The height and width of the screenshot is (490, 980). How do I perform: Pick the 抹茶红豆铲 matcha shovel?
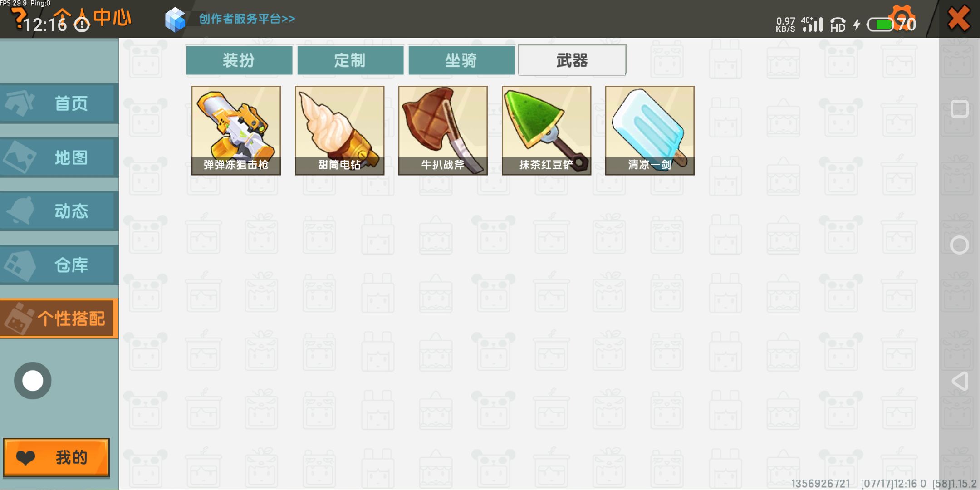point(546,131)
